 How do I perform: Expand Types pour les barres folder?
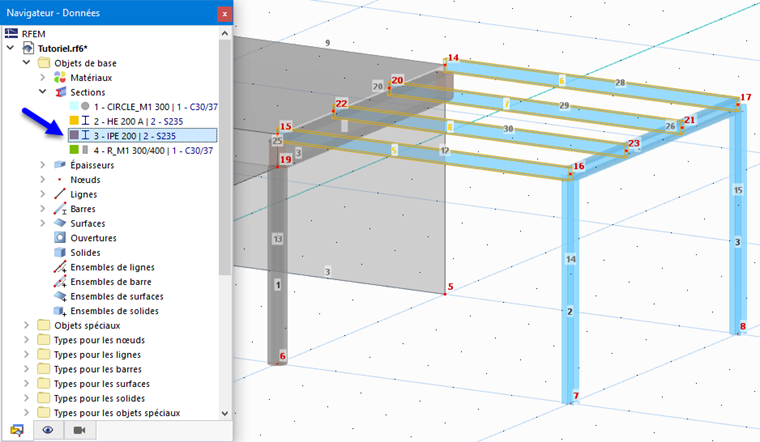(27, 369)
